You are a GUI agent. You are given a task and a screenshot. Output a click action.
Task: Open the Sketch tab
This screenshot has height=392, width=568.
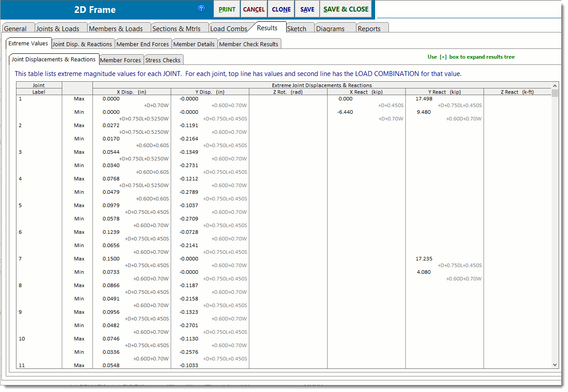[296, 28]
